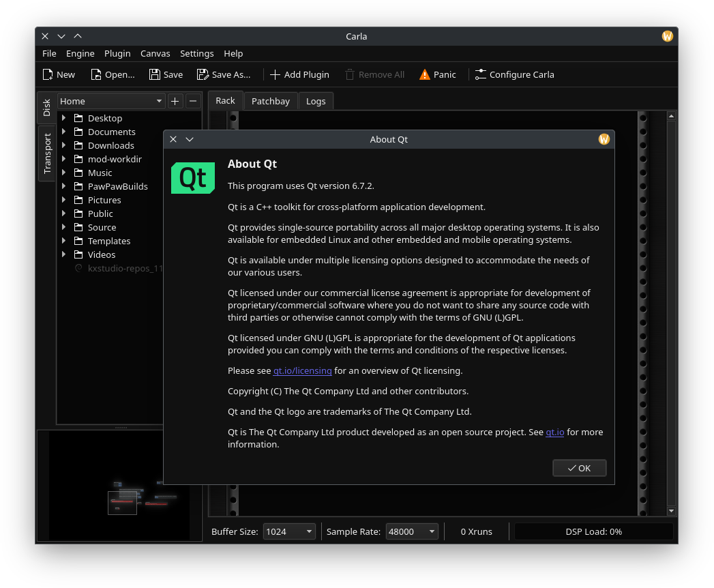Expand the Documents folder
The image size is (714, 588).
63,132
